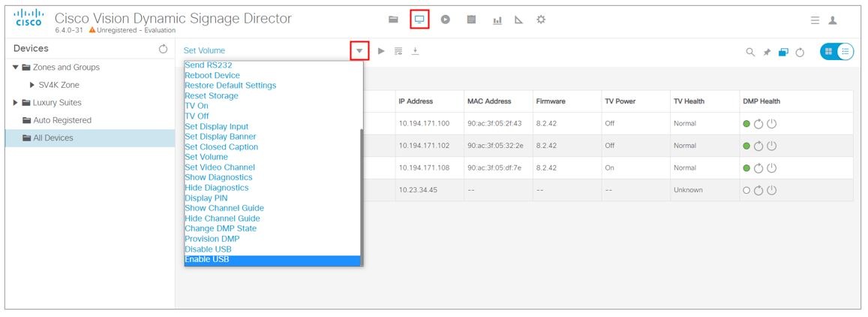The height and width of the screenshot is (317, 868).
Task: Select the All Devices folder
Action: [x=90, y=138]
